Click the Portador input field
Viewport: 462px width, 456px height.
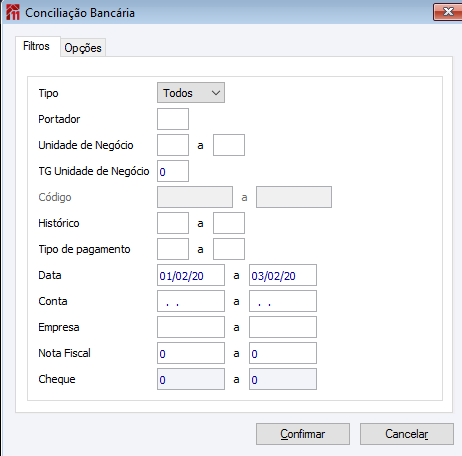tap(173, 119)
